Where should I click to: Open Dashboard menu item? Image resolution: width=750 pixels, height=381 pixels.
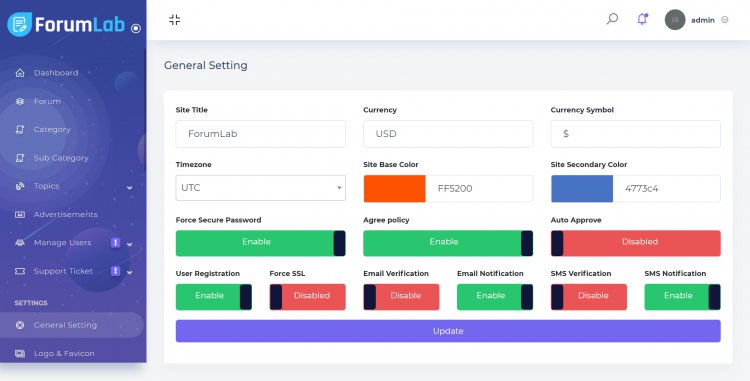(72, 73)
